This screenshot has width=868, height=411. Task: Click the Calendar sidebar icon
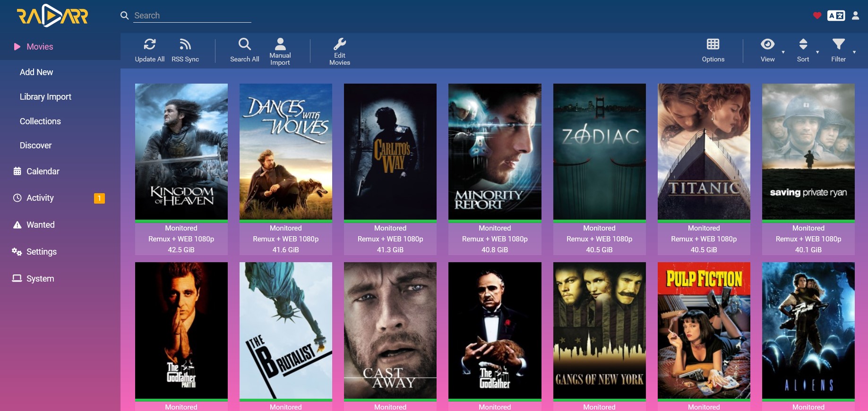[17, 171]
